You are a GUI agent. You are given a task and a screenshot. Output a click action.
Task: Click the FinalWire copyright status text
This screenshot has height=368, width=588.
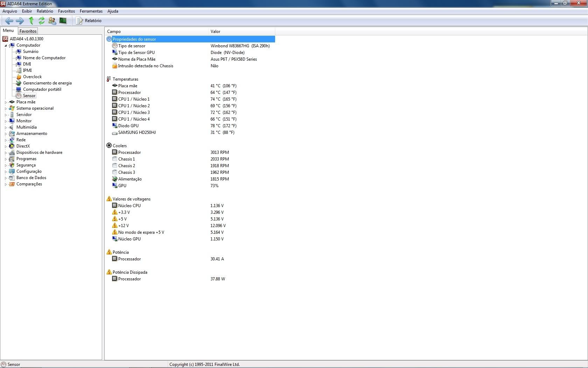[x=204, y=364]
